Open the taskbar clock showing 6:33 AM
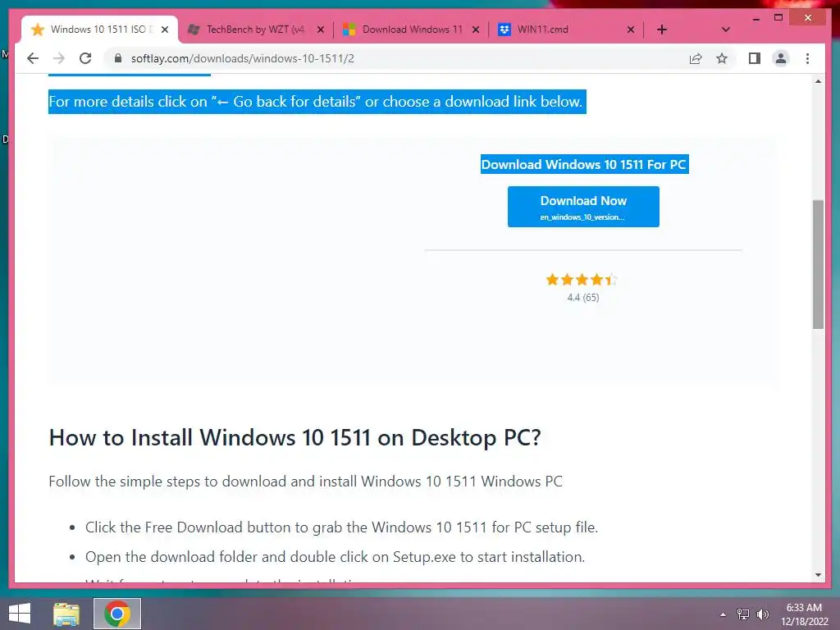This screenshot has width=840, height=630. coord(804,614)
